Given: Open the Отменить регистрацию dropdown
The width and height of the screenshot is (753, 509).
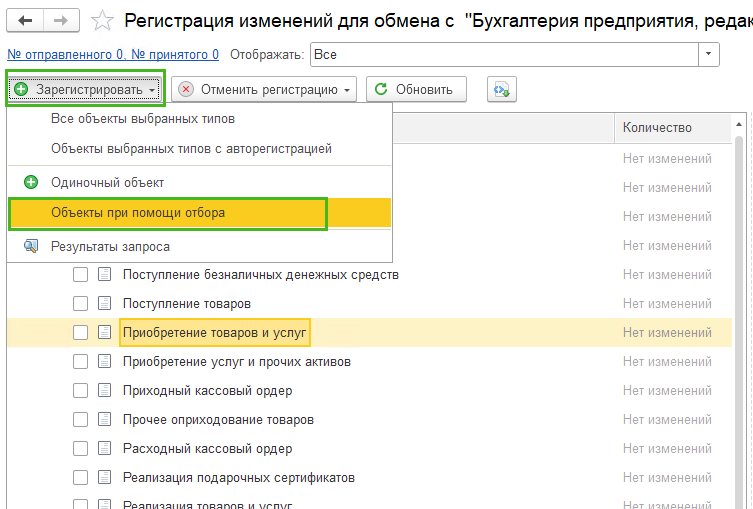Looking at the screenshot, I should tap(264, 89).
